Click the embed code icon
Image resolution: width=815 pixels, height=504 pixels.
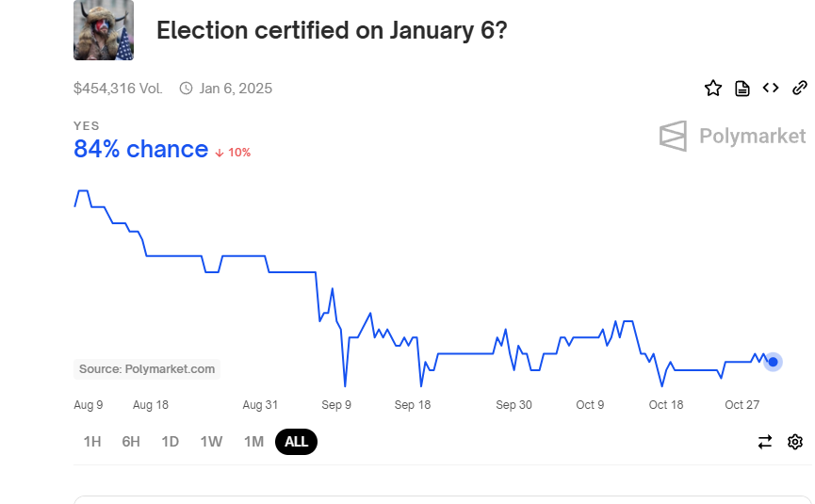click(x=771, y=89)
